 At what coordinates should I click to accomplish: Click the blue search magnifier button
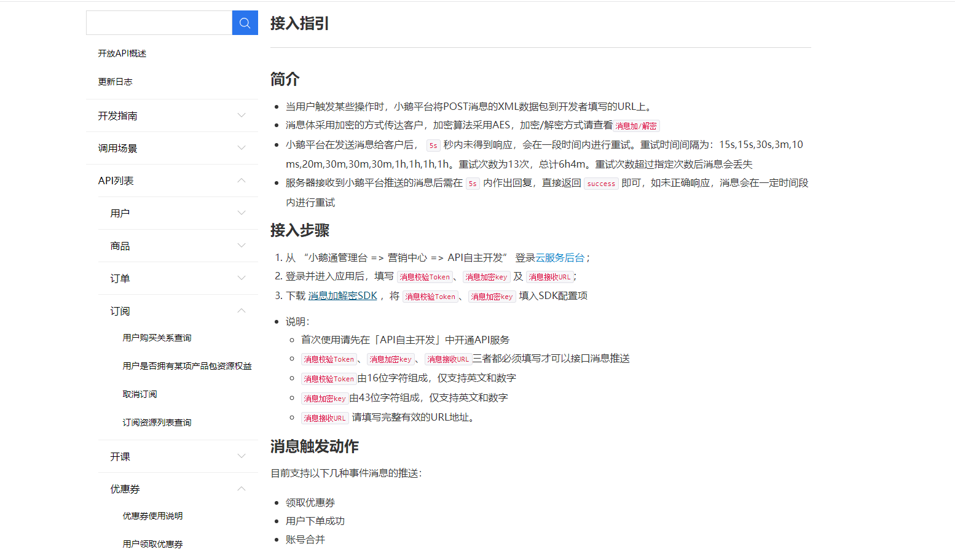point(245,23)
